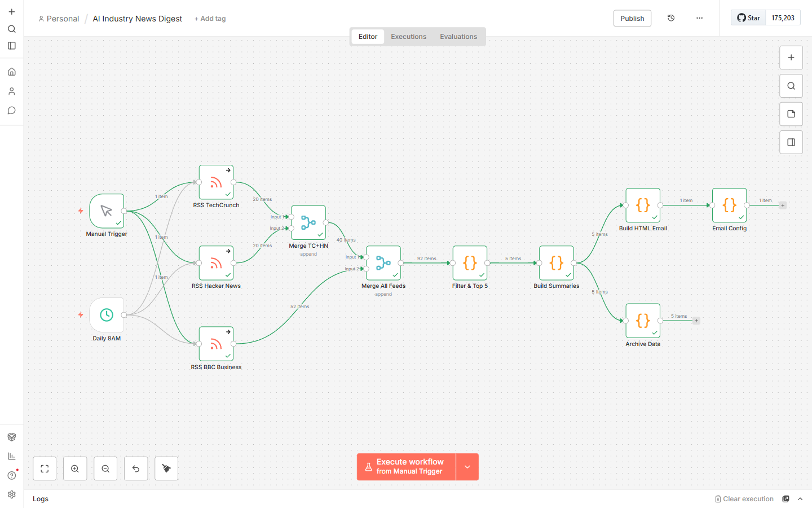Switch to the Executions tab
Viewport: 812px width, 508px height.
coord(408,36)
